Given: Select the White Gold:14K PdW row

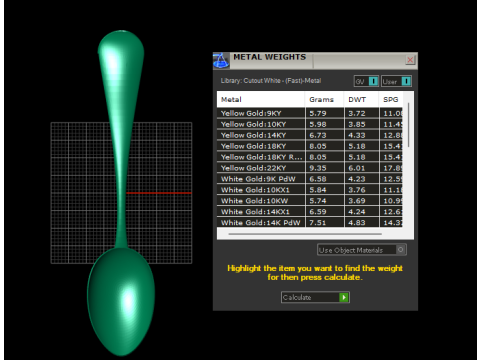Looking at the screenshot, I should pos(310,222).
